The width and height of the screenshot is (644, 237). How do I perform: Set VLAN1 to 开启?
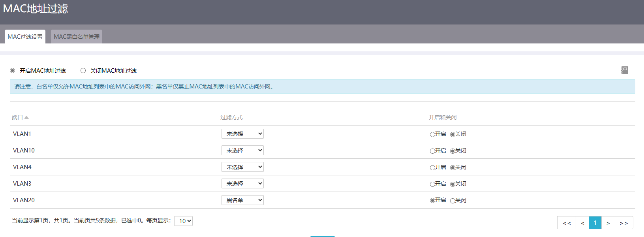pyautogui.click(x=432, y=134)
